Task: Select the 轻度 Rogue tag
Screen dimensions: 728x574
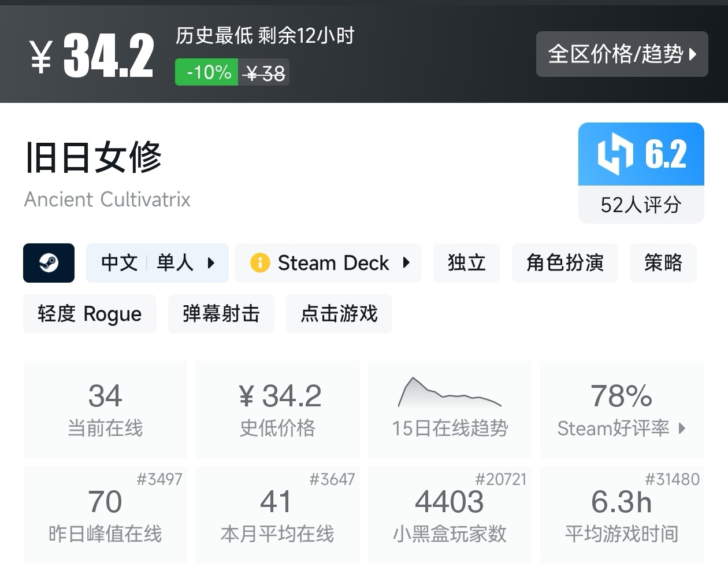Action: pyautogui.click(x=90, y=314)
